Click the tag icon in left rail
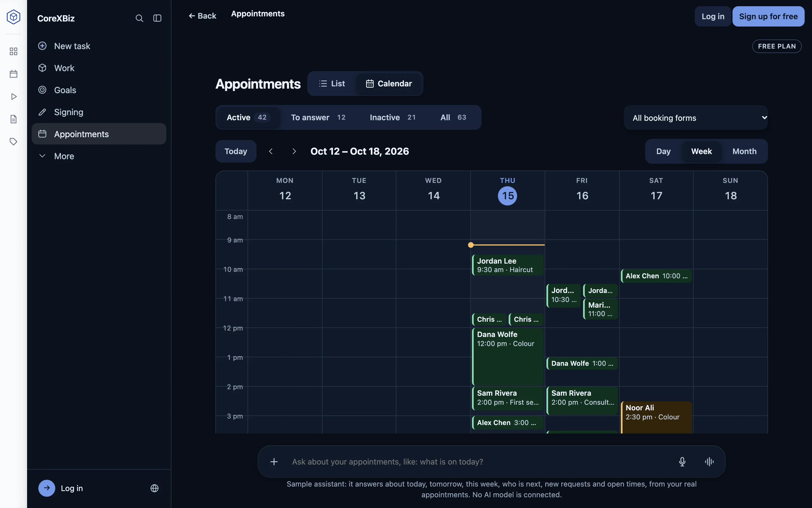812x508 pixels. (14, 141)
